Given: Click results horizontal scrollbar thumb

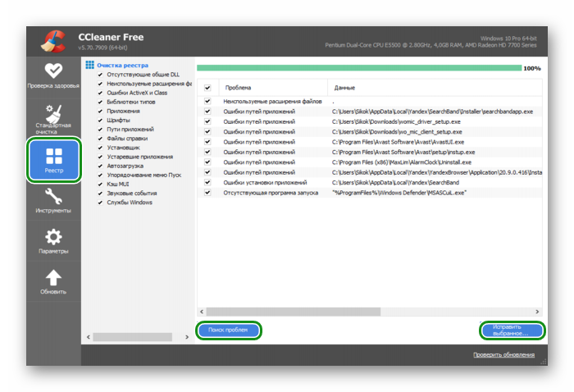Looking at the screenshot, I should [x=294, y=312].
